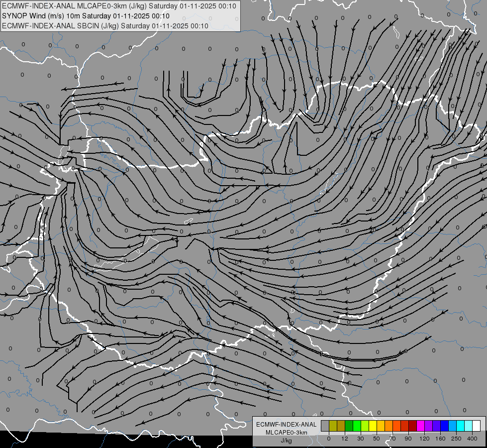Image resolution: width=487 pixels, height=448 pixels.
Task: Select the sky blue swatch left of 250
Action: (x=453, y=426)
